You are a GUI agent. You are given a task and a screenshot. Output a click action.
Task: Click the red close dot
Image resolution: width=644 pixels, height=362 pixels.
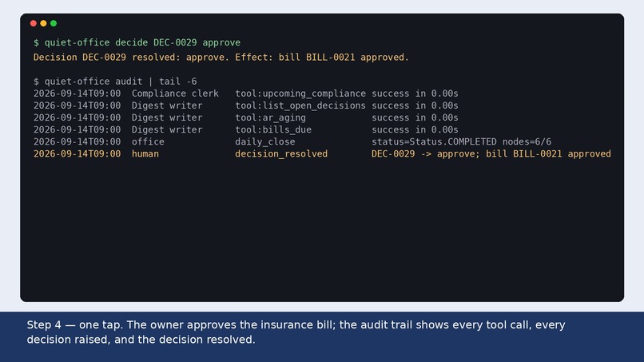34,23
